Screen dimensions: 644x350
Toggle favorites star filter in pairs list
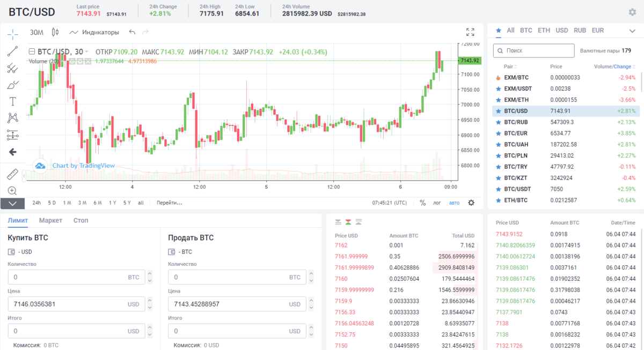pyautogui.click(x=499, y=31)
